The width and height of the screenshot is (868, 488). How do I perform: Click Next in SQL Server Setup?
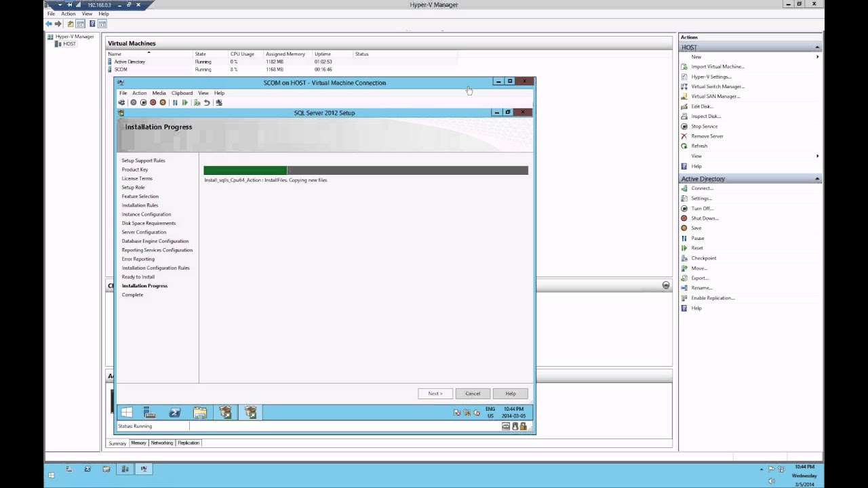(x=435, y=394)
